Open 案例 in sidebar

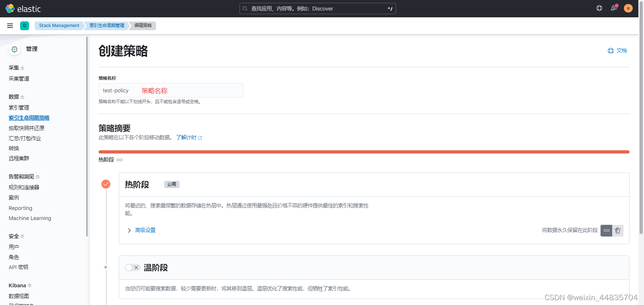click(x=14, y=197)
